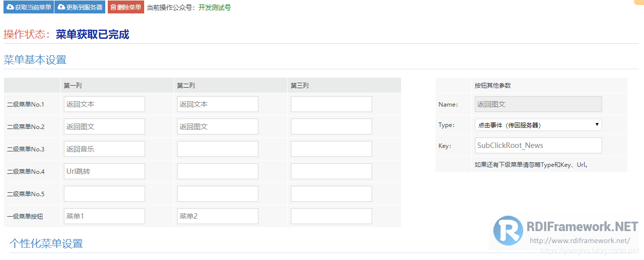Viewport: 644px width, 260px height.
Task: Select 一级菜单按钮 field 菜单1
Action: [104, 216]
